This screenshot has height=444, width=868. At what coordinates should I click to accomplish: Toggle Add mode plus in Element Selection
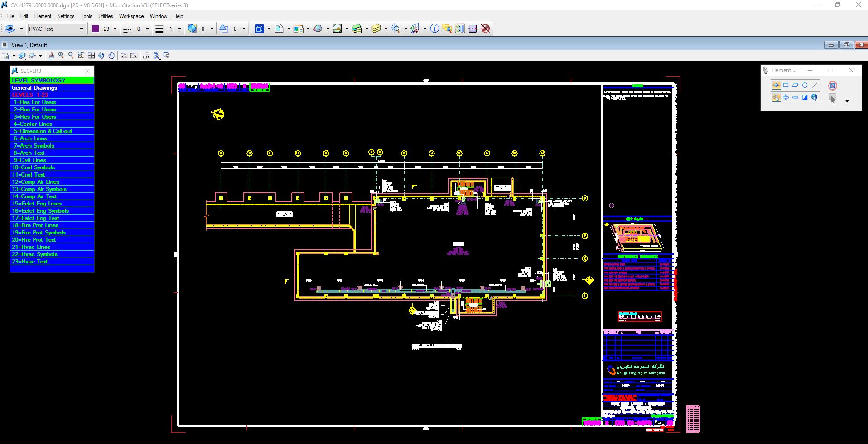point(786,97)
